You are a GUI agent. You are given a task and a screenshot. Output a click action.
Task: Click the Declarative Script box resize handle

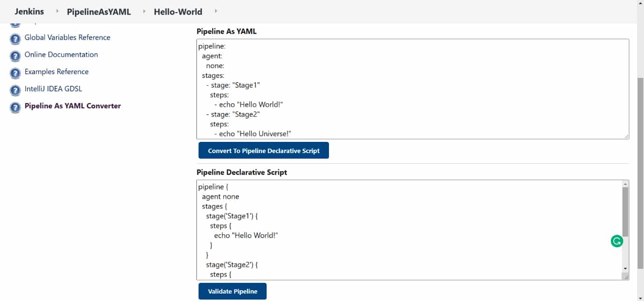626,277
